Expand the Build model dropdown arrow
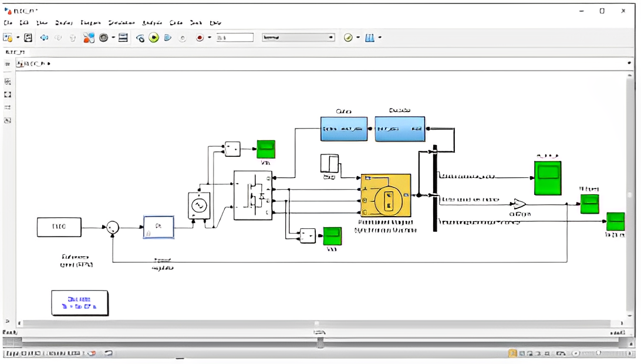The image size is (641, 364). pos(380,38)
